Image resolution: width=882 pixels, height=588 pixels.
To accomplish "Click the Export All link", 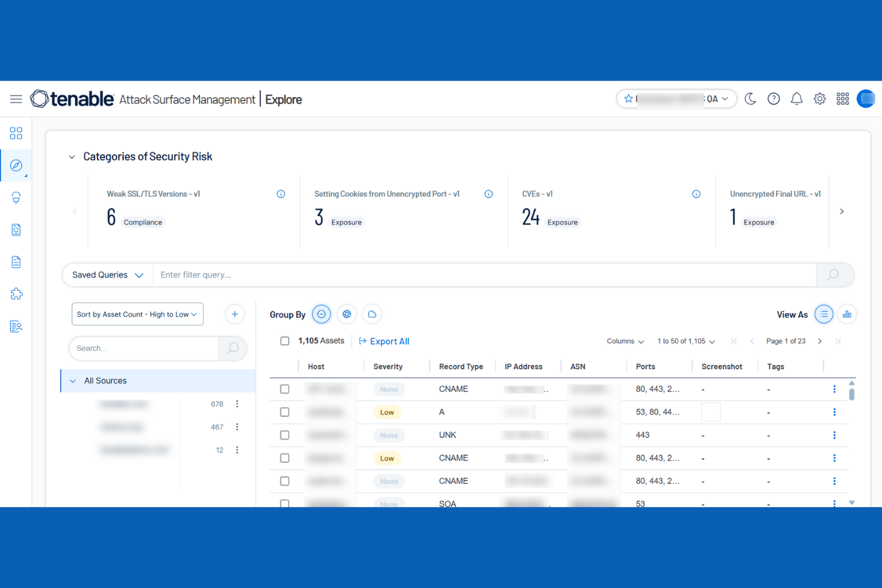I will click(384, 341).
